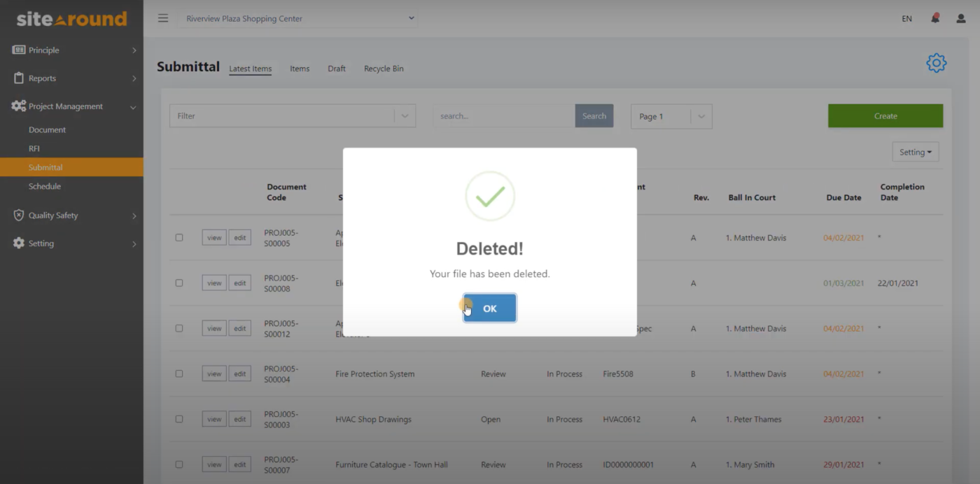Viewport: 980px width, 484px height.
Task: Open RFI in the sidebar
Action: point(34,148)
